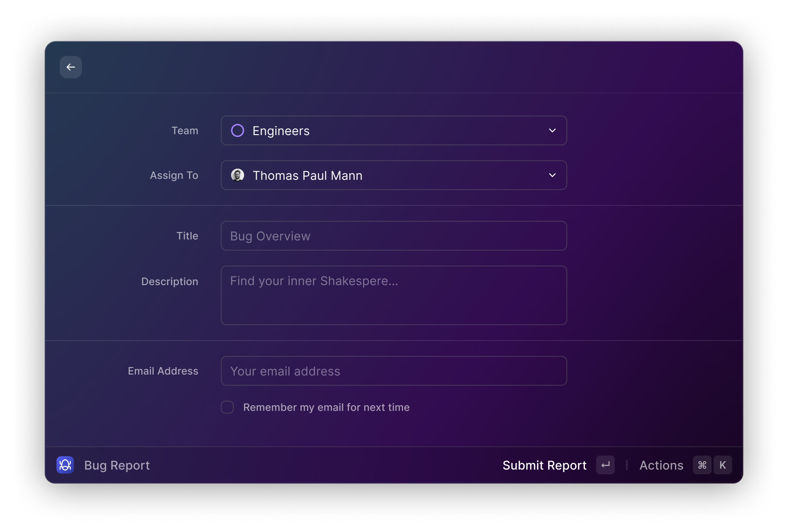The image size is (788, 532).
Task: Enable Remember my email checkbox
Action: coord(227,407)
